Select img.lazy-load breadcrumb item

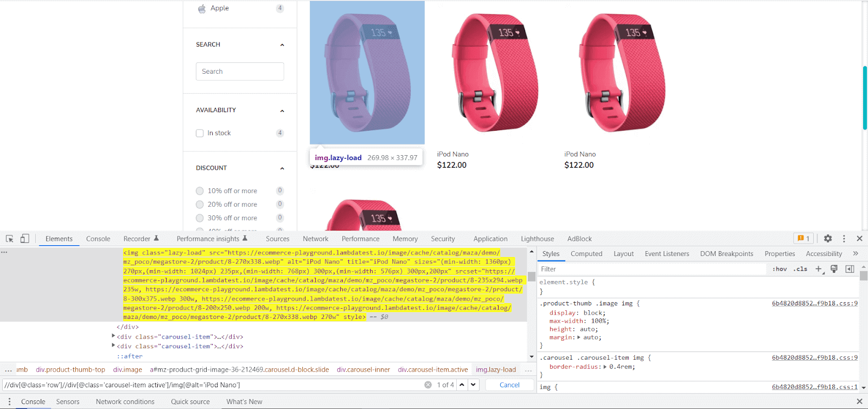click(496, 370)
